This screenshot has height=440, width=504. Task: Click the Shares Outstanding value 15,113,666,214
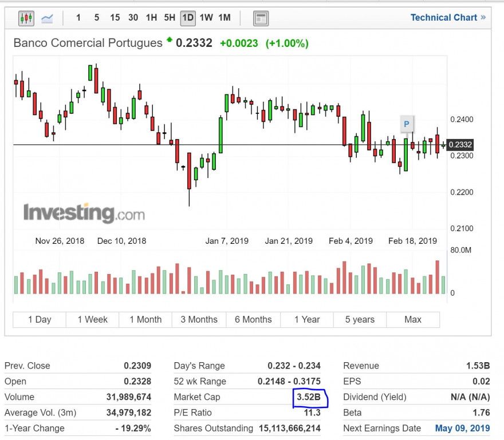click(290, 429)
